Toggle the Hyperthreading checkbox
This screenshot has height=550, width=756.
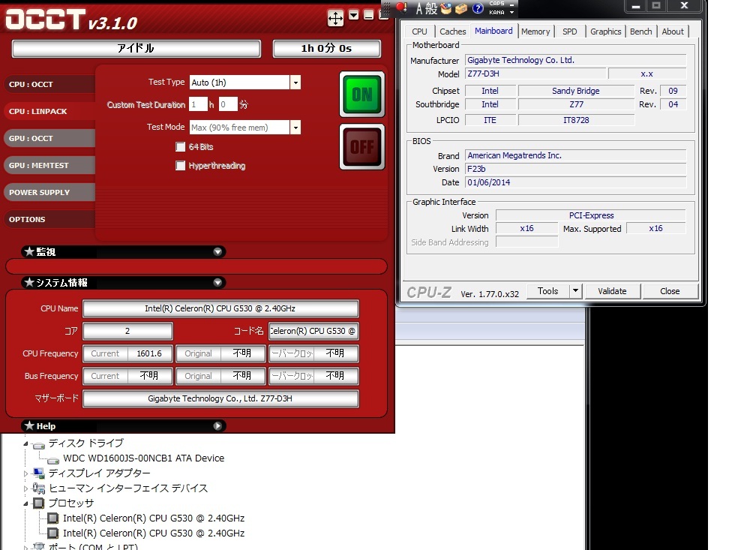180,166
